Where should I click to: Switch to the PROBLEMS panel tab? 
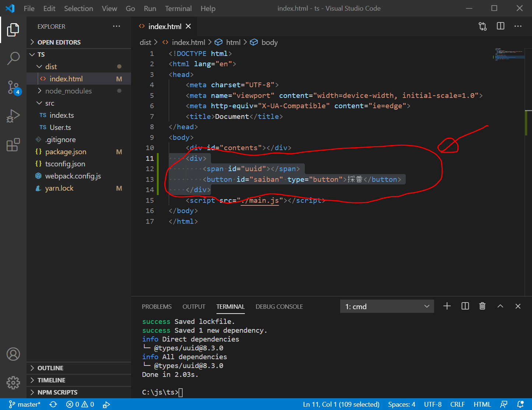pyautogui.click(x=157, y=307)
